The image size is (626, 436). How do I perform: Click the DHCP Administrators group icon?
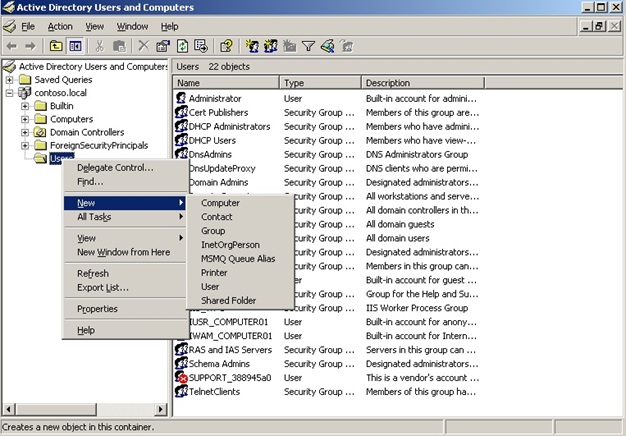click(181, 126)
